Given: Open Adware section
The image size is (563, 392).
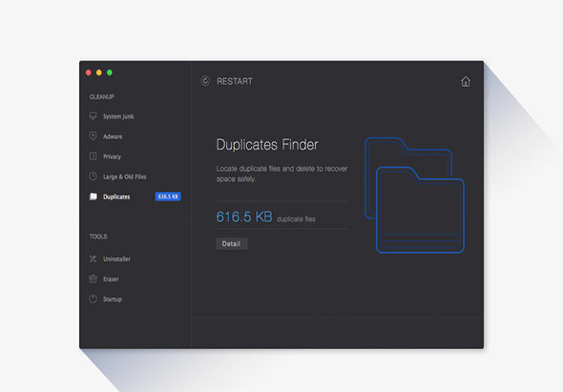Looking at the screenshot, I should coord(113,136).
